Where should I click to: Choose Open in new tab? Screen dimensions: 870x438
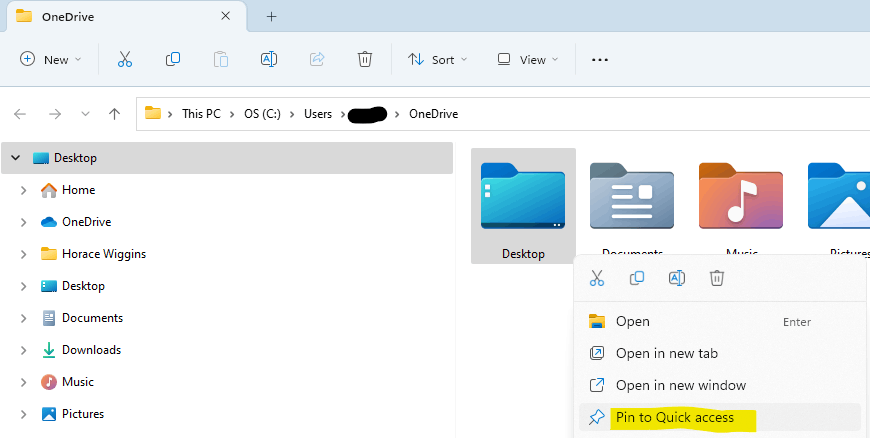[x=720, y=353]
